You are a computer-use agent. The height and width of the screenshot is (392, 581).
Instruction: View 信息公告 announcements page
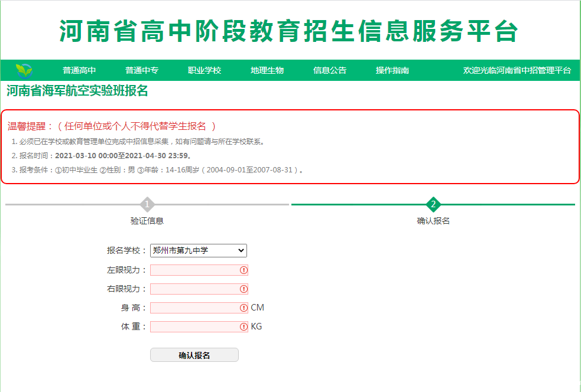[x=330, y=70]
